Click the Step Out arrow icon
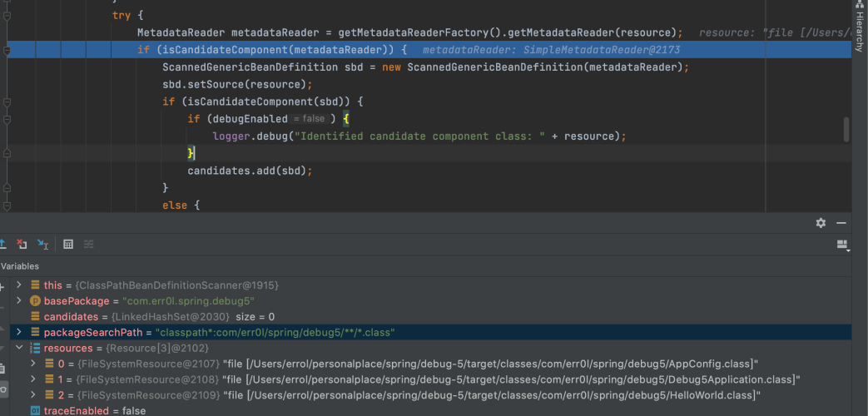 point(3,245)
